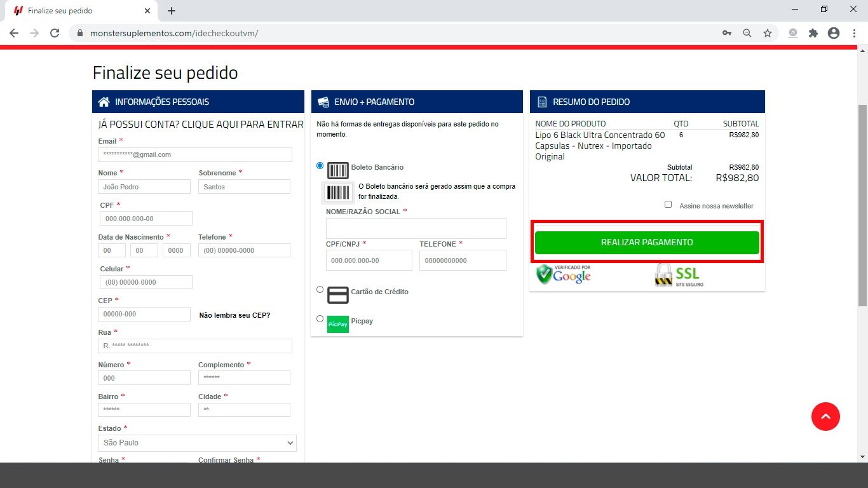Screen dimensions: 868x488
Task: Click the SSL Site Seguro badge
Action: click(679, 275)
